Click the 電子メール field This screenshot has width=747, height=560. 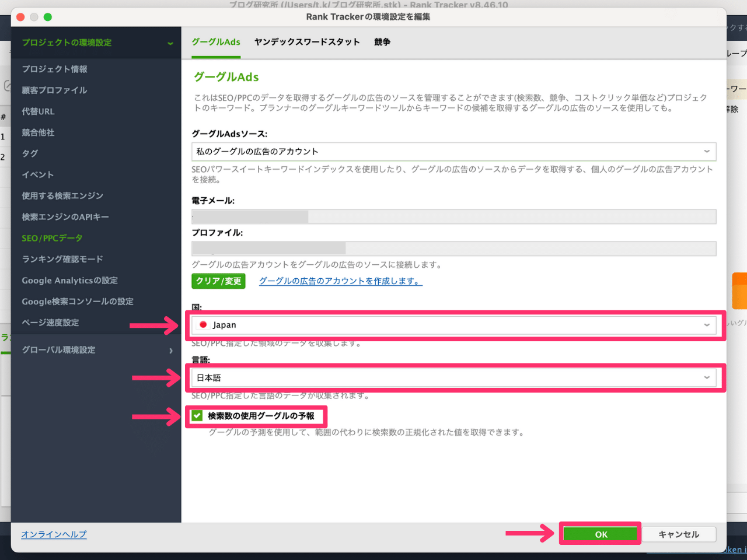point(453,217)
